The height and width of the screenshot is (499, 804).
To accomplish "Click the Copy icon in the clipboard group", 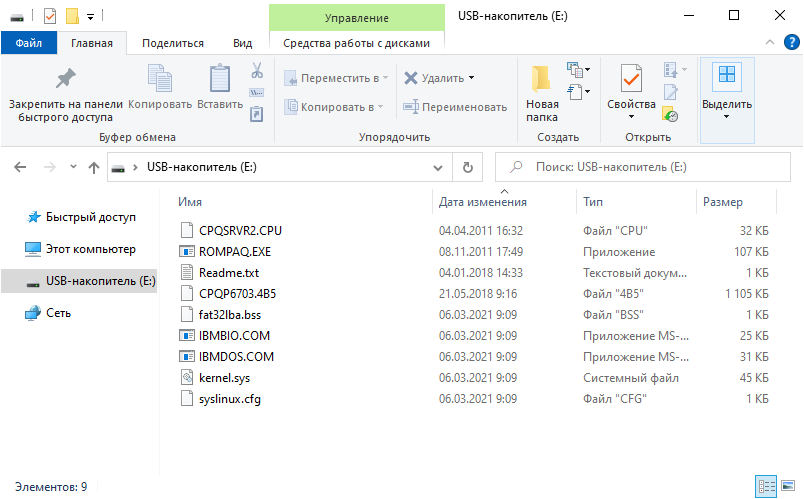I will [x=159, y=78].
